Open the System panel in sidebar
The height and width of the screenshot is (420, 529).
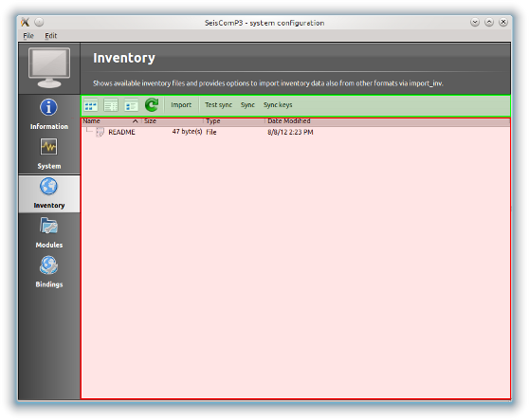[49, 154]
